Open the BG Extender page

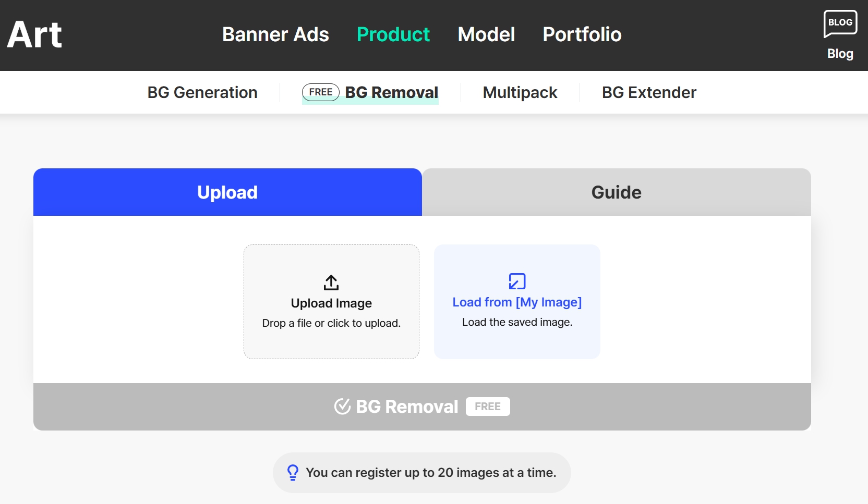coord(649,92)
